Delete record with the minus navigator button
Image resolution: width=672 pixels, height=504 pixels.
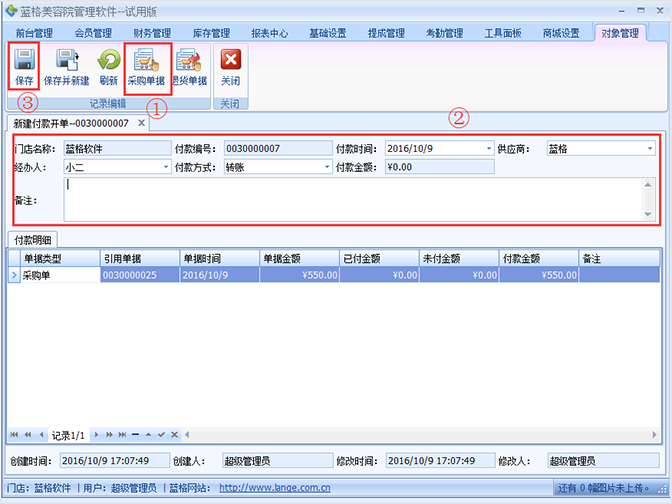click(x=135, y=435)
